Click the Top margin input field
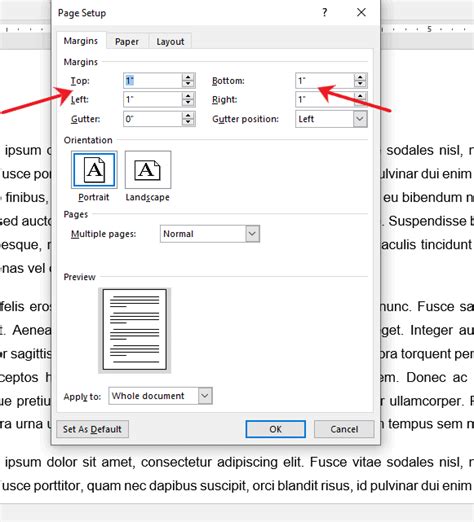The width and height of the screenshot is (474, 522). (x=153, y=80)
